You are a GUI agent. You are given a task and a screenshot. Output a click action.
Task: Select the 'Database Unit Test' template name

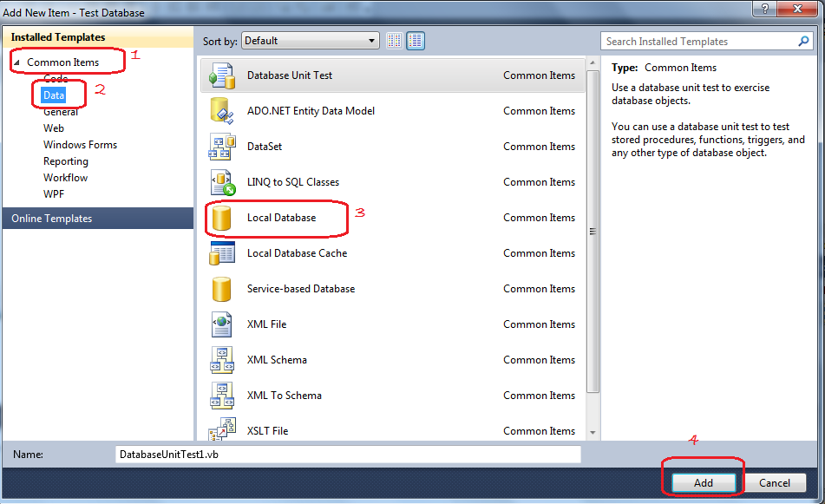pos(290,75)
